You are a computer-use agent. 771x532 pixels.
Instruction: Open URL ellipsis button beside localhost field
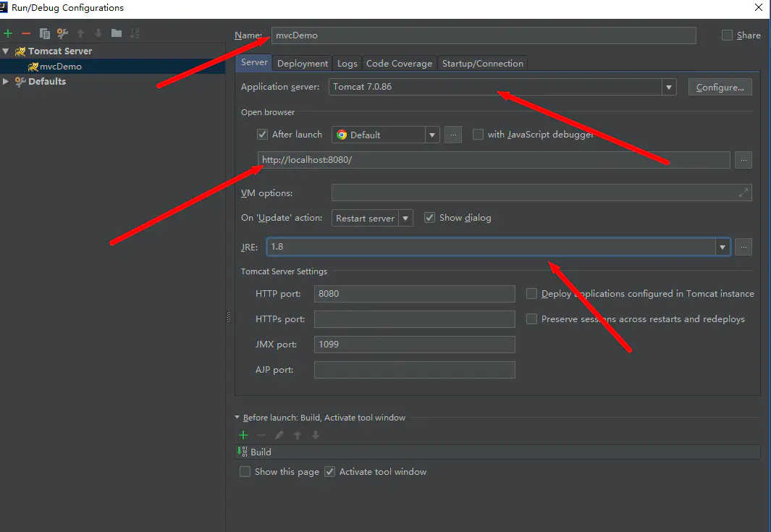(x=743, y=160)
